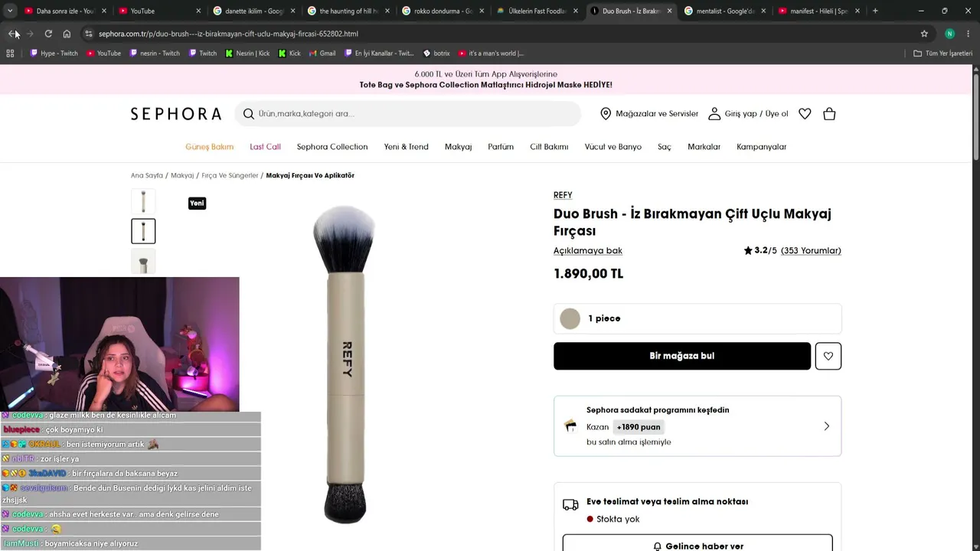Viewport: 980px width, 551px height.
Task: Focus the address bar with the sephora.com.tr URL
Action: tap(228, 34)
